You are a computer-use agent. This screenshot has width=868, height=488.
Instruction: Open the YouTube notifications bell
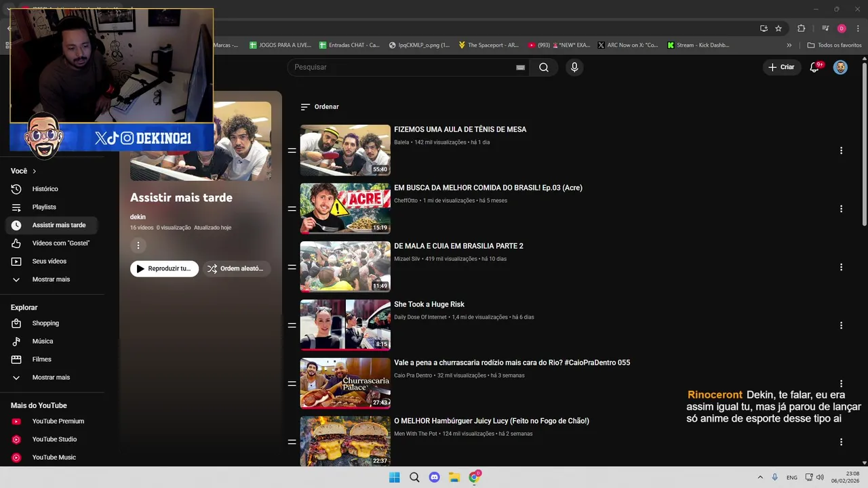click(x=815, y=67)
